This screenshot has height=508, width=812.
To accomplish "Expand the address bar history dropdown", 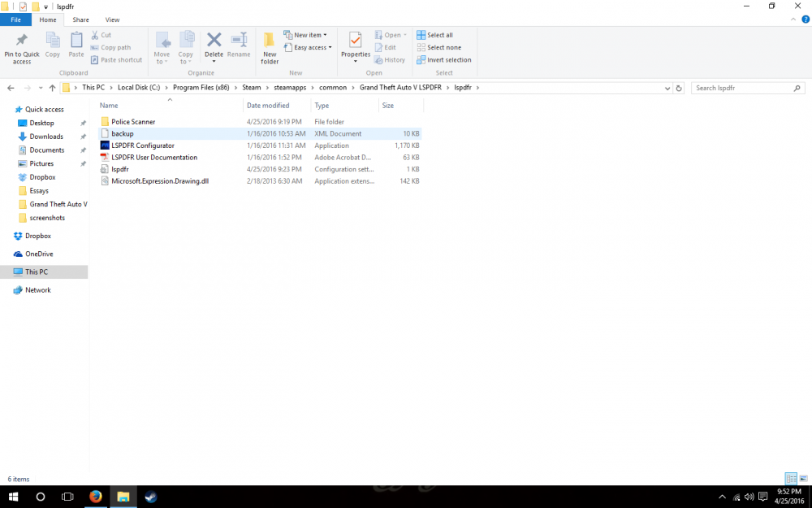I will 667,88.
